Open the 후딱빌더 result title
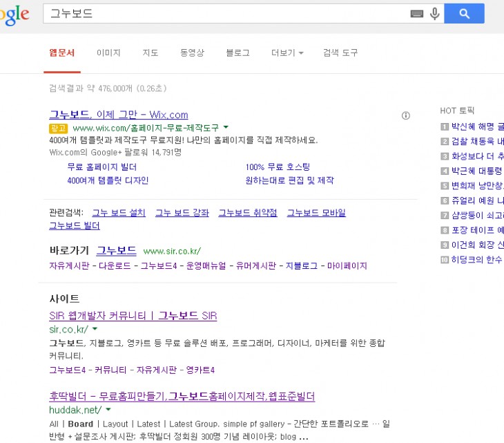Image resolution: width=504 pixels, height=443 pixels. pos(182,396)
